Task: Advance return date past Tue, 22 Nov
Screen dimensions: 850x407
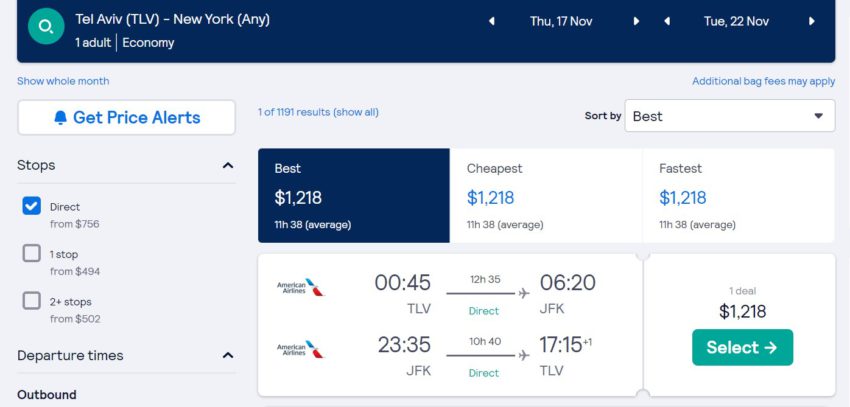Action: 812,22
